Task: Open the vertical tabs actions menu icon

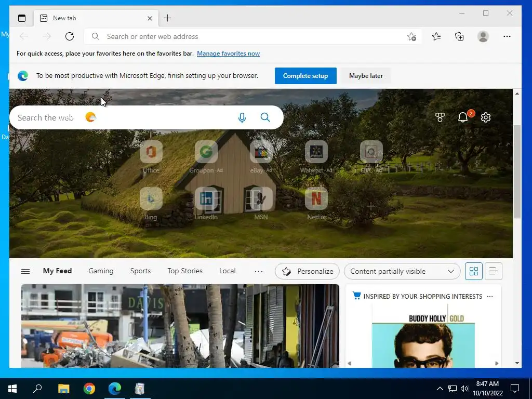Action: 22,18
